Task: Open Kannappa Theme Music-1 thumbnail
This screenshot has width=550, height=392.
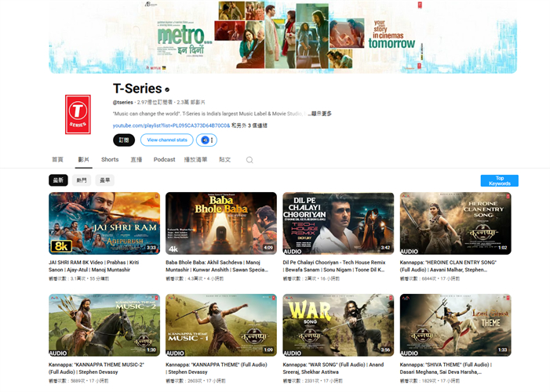Action: 221,325
